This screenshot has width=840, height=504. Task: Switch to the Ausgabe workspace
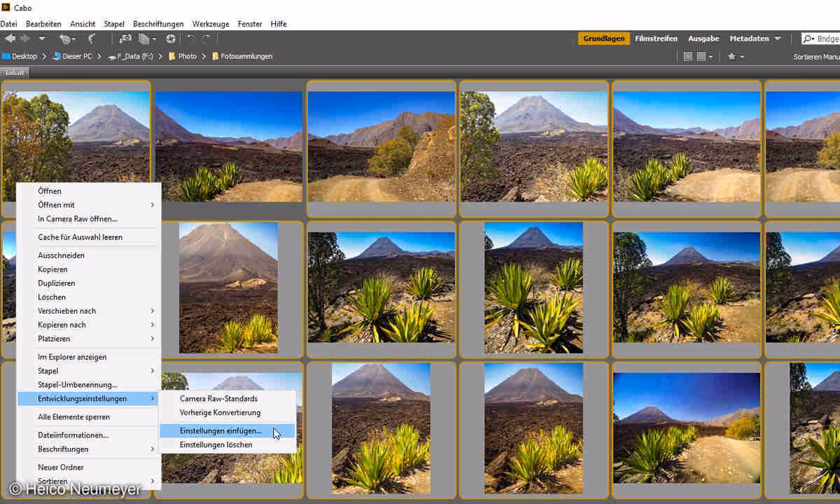(703, 38)
